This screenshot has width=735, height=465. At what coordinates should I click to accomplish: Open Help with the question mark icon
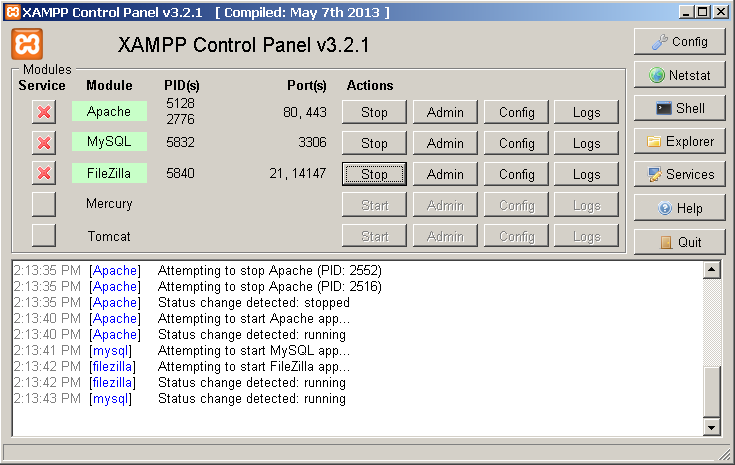(679, 208)
